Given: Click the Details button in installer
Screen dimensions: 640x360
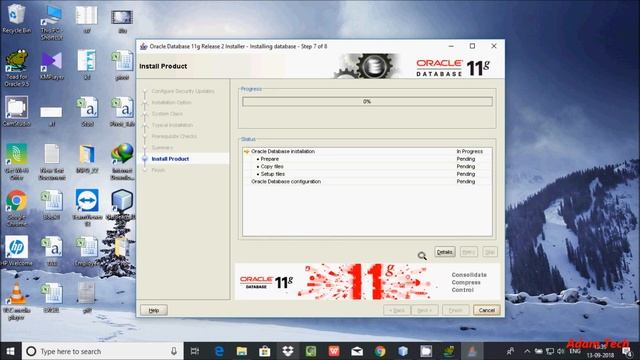Looking at the screenshot, I should point(444,252).
